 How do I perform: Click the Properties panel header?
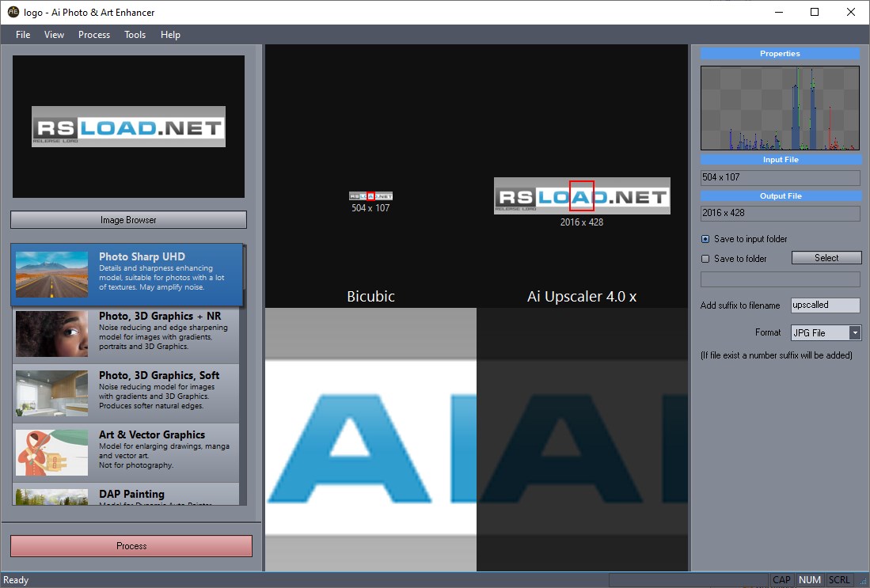point(780,53)
